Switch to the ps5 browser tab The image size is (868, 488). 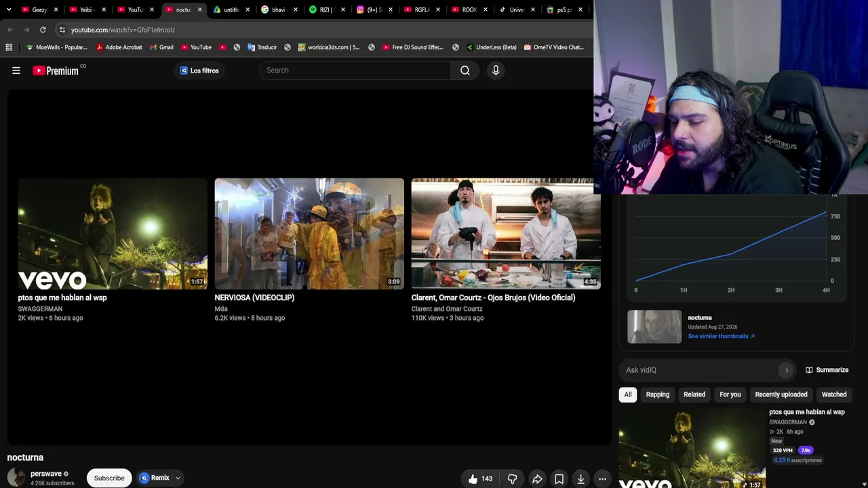point(565,9)
